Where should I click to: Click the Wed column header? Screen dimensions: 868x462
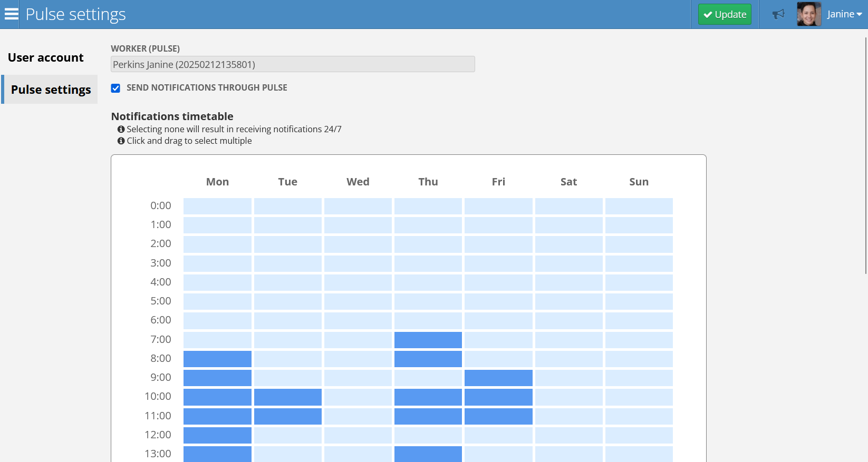pos(358,182)
